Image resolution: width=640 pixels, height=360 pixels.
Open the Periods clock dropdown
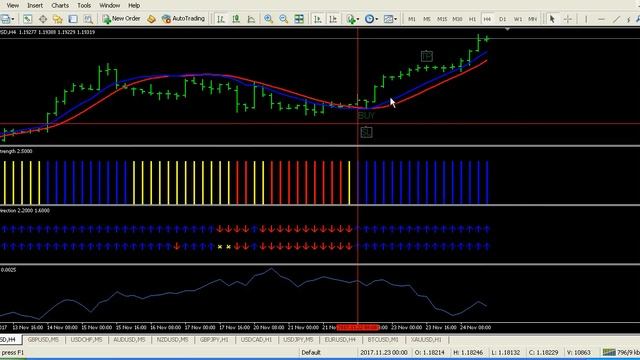[371, 19]
